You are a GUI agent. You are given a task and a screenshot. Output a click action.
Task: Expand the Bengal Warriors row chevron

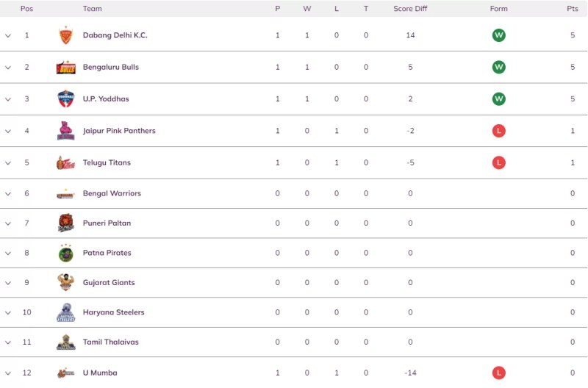pyautogui.click(x=8, y=194)
